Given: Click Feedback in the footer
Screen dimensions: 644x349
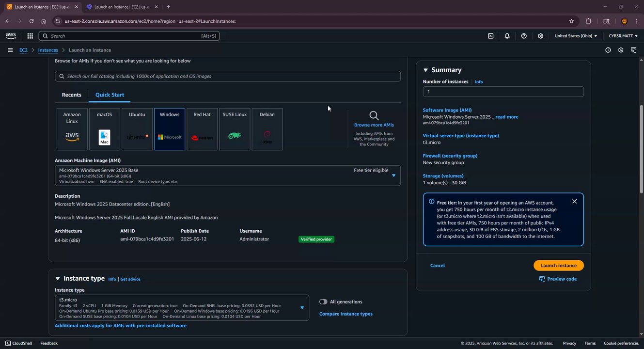Looking at the screenshot, I should 49,343.
